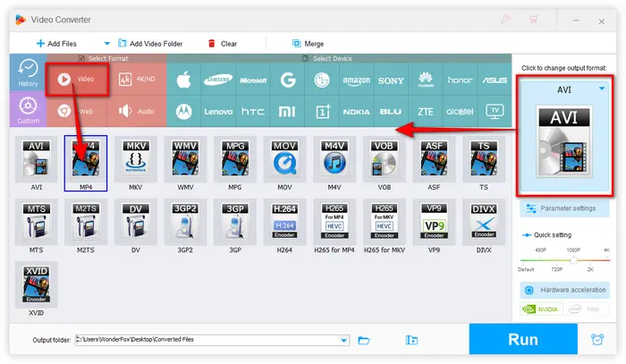Click the Quick setting resolution slider handle
The width and height of the screenshot is (626, 364).
(x=573, y=260)
